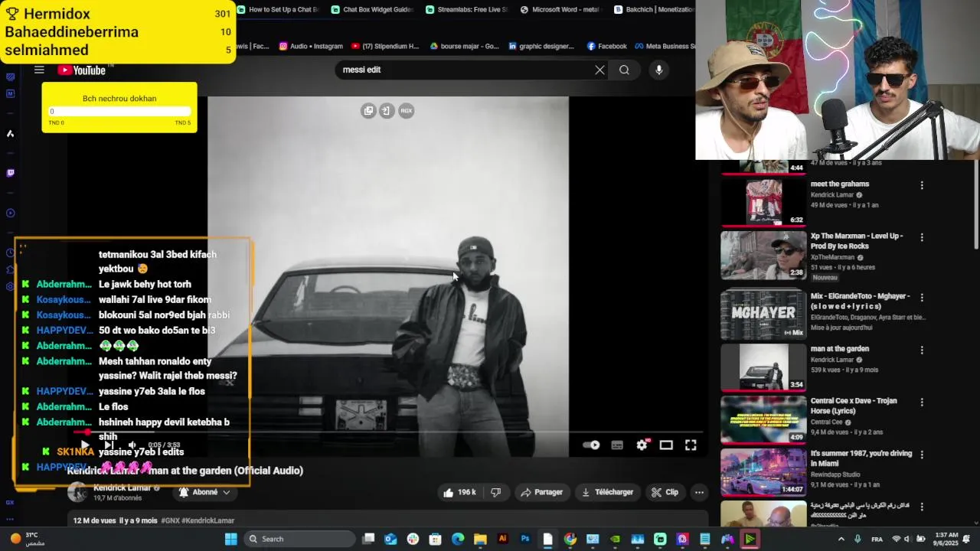This screenshot has width=980, height=551.
Task: Switch to 'Bakchich | Monetization' tab
Action: click(653, 10)
